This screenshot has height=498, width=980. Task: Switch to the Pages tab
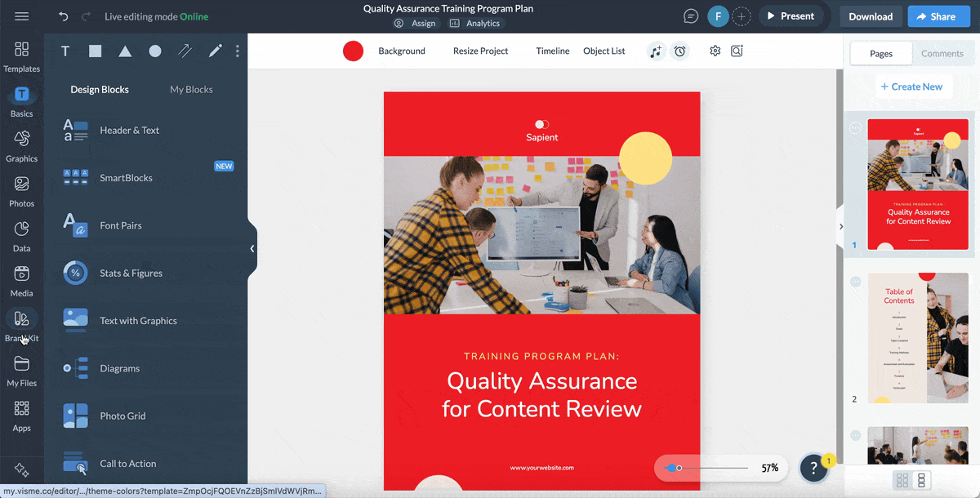tap(881, 54)
